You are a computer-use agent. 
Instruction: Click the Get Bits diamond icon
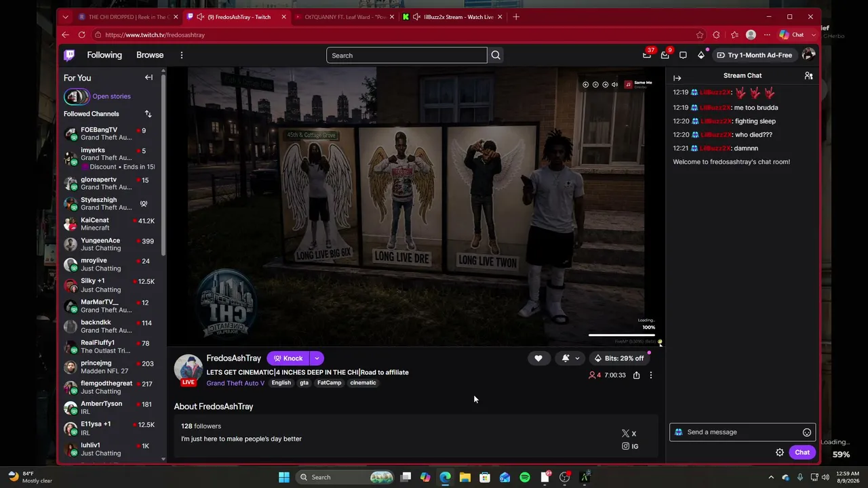coord(701,56)
